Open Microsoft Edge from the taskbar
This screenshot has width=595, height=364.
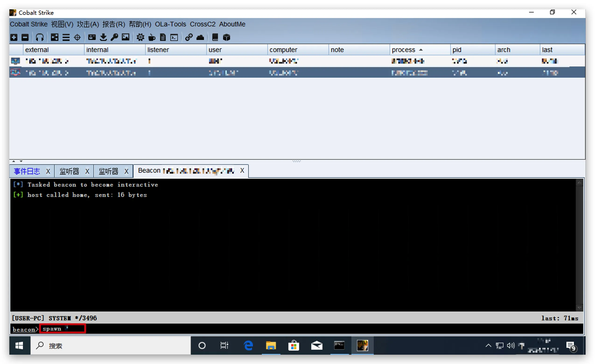tap(248, 346)
